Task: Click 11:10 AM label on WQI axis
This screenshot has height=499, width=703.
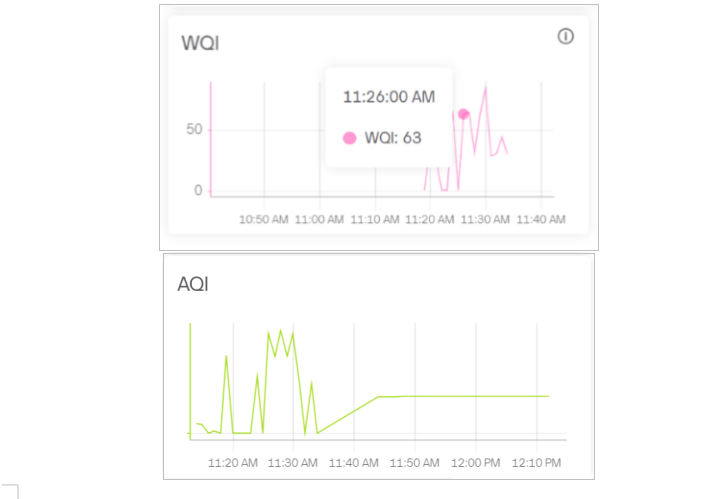Action: [376, 219]
